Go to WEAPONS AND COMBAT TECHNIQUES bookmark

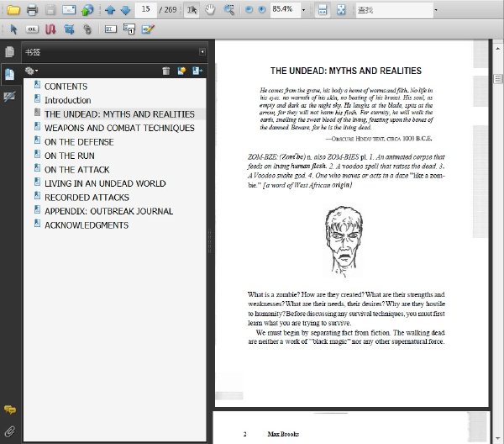(119, 128)
